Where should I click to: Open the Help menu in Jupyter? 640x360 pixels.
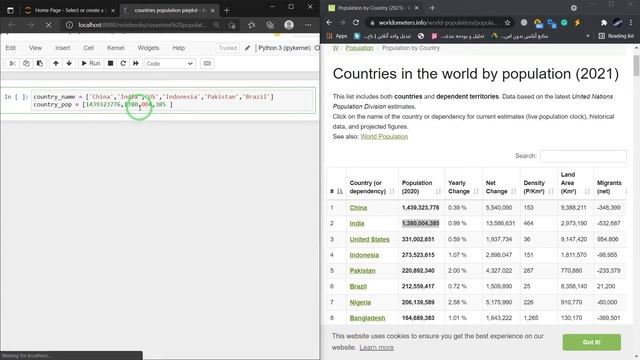click(x=178, y=48)
